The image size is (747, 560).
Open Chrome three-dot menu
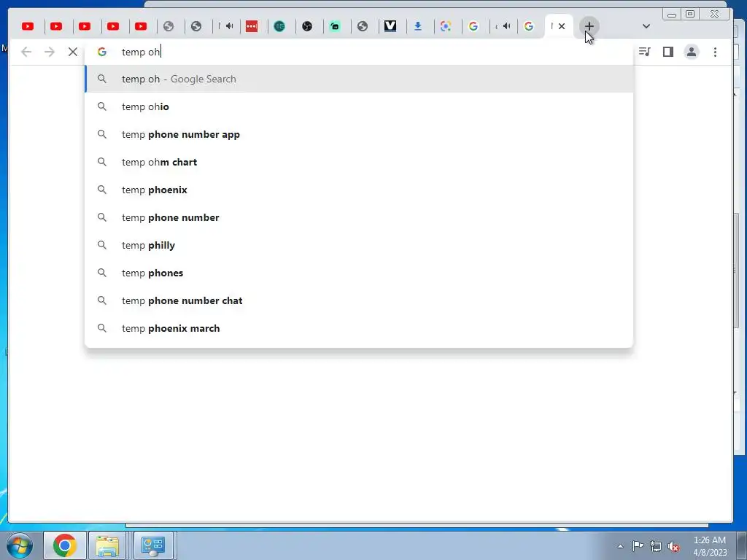pos(715,52)
